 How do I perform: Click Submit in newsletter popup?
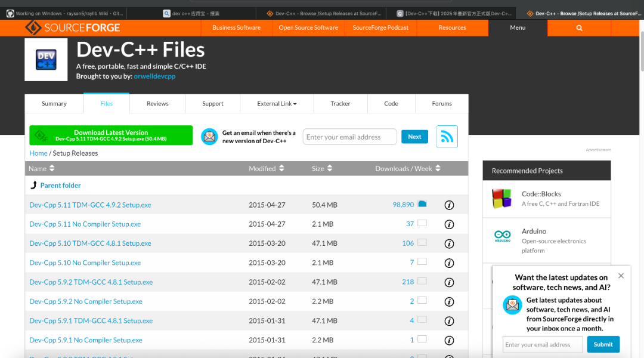(x=603, y=344)
